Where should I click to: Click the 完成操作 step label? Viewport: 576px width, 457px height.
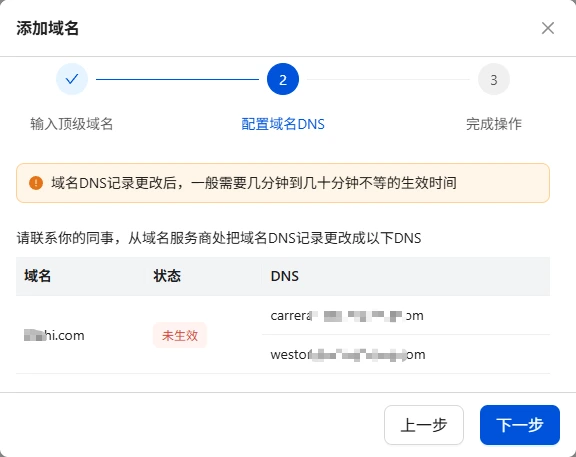pyautogui.click(x=494, y=124)
